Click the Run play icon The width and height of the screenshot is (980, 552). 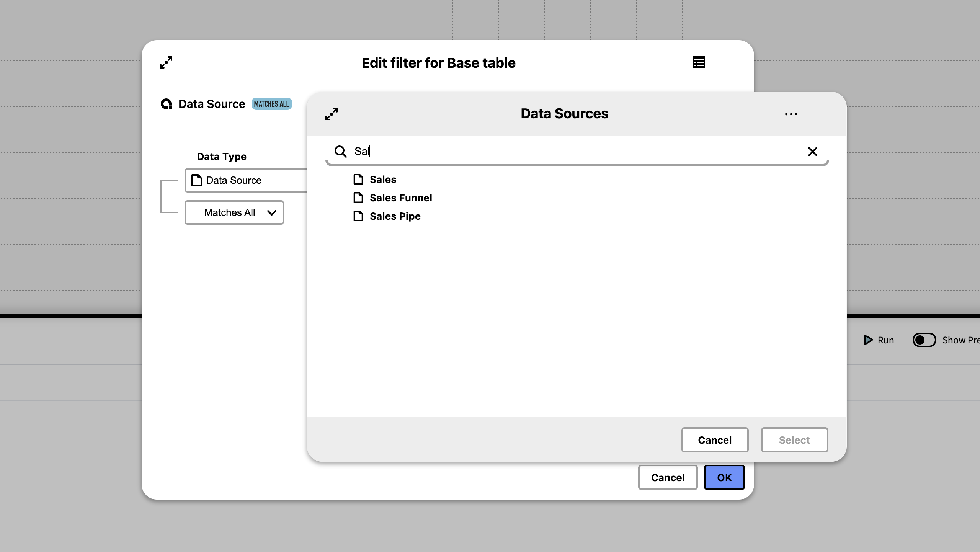pos(868,340)
